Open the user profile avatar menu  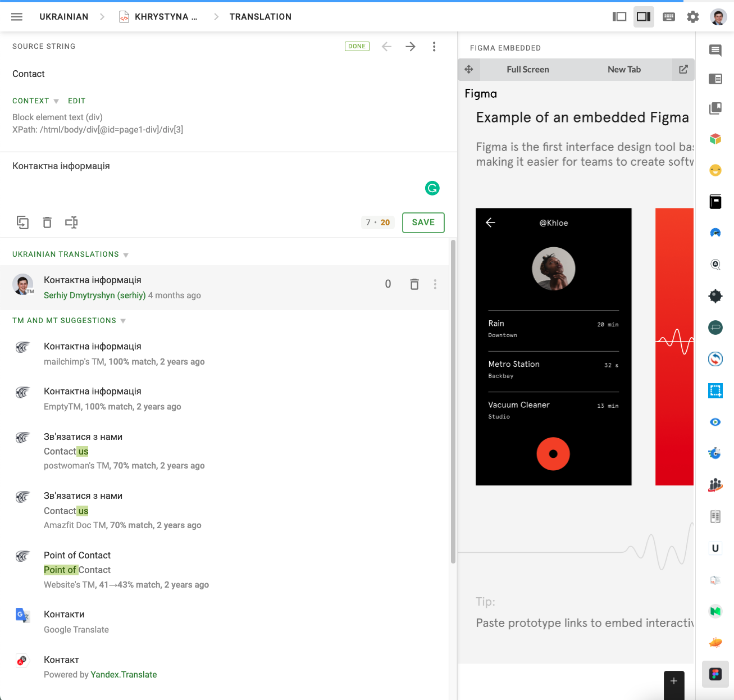718,17
